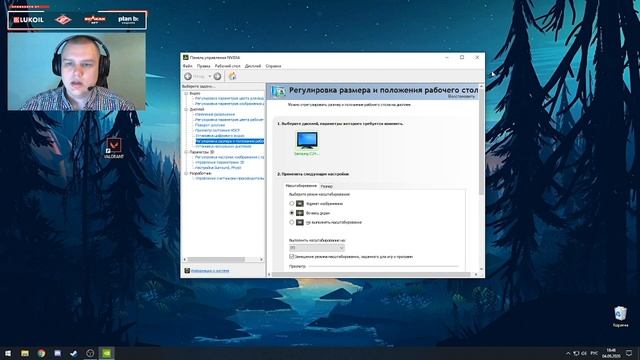Click Информация о системе link
Screen dimensions: 640x360
pos(210,271)
